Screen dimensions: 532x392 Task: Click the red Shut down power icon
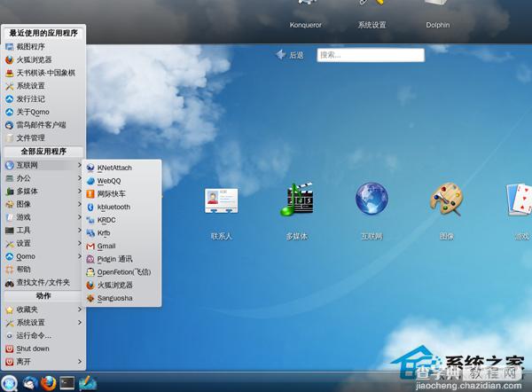(10, 349)
